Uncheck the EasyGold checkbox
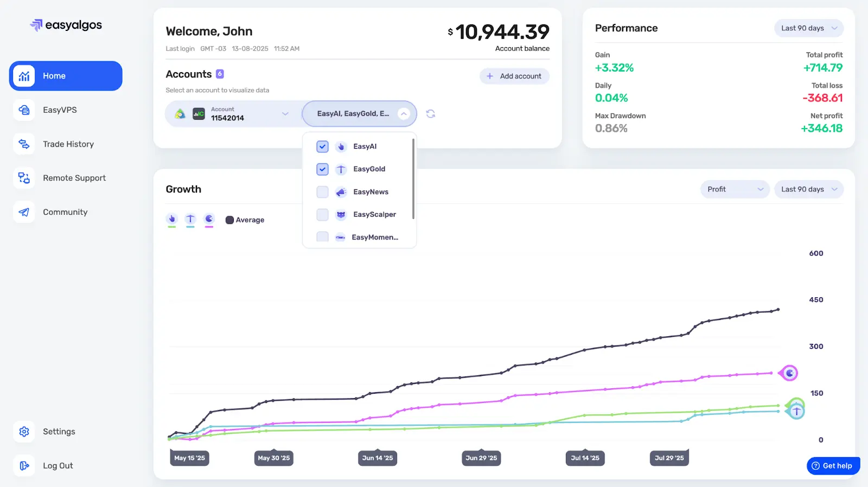The width and height of the screenshot is (868, 487). tap(322, 169)
